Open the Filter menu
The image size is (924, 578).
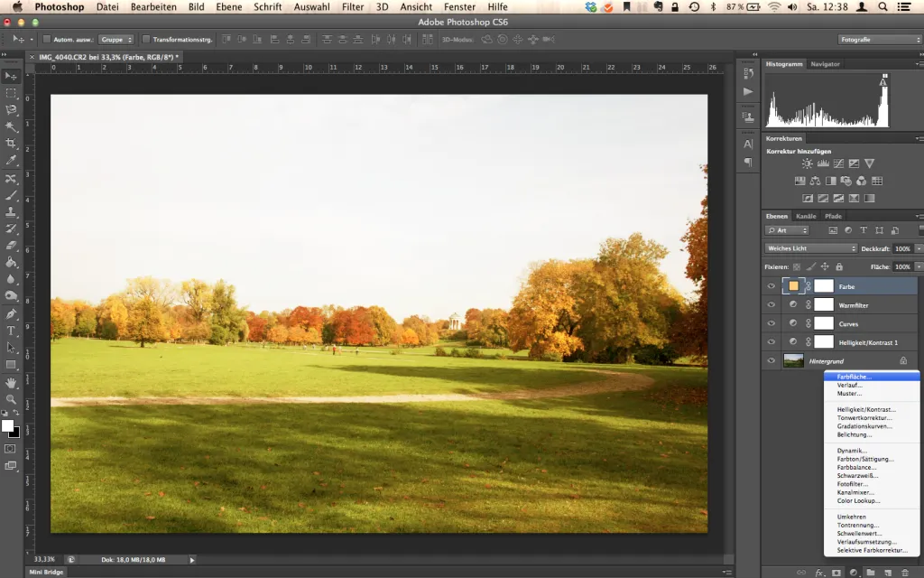pyautogui.click(x=353, y=7)
